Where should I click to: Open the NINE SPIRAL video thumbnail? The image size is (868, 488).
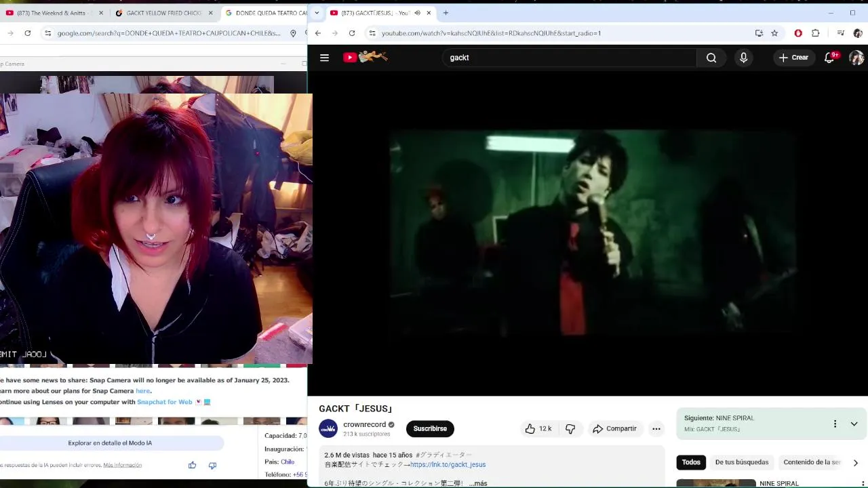716,483
